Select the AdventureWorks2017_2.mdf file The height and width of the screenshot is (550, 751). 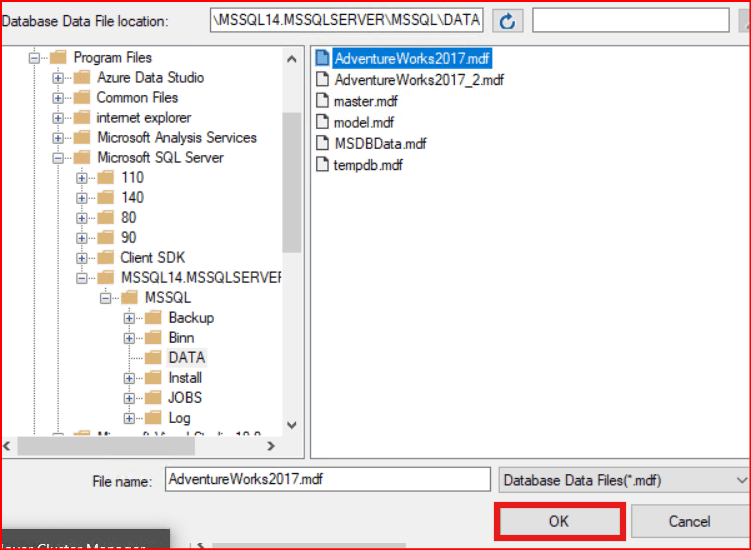click(419, 80)
